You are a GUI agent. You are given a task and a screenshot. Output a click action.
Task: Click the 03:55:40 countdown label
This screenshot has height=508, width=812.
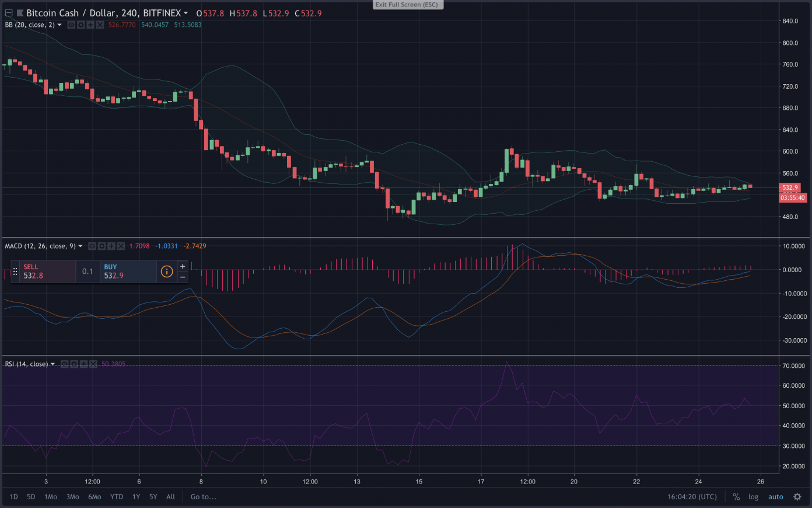[793, 198]
